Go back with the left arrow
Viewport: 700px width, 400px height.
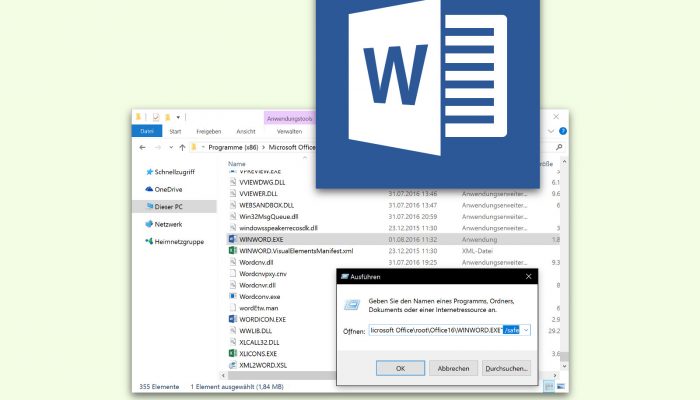(x=142, y=147)
